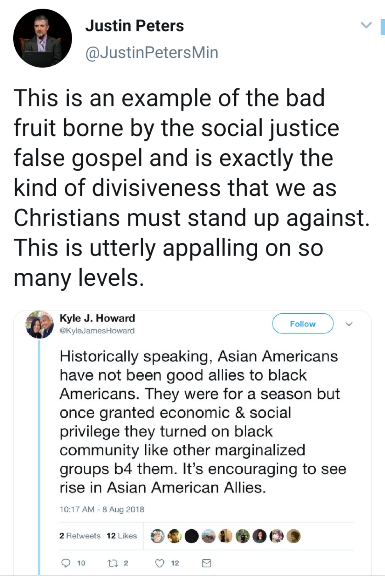Click the 10:17 AM - 8 Aug 2018 timestamp
The image size is (385, 588).
coord(102,509)
